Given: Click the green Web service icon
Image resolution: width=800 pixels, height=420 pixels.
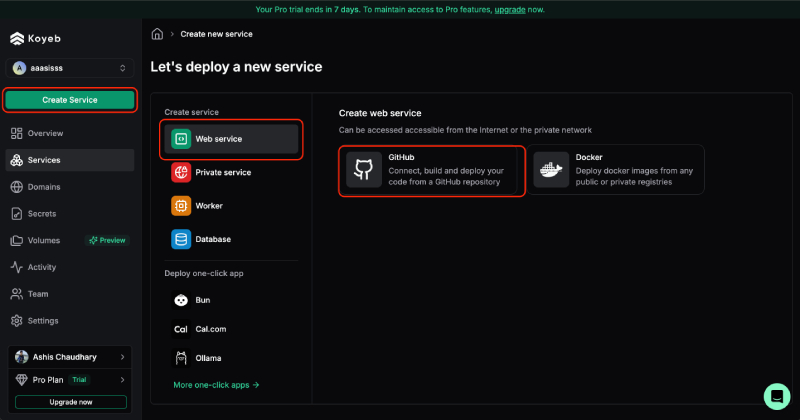Looking at the screenshot, I should [181, 139].
